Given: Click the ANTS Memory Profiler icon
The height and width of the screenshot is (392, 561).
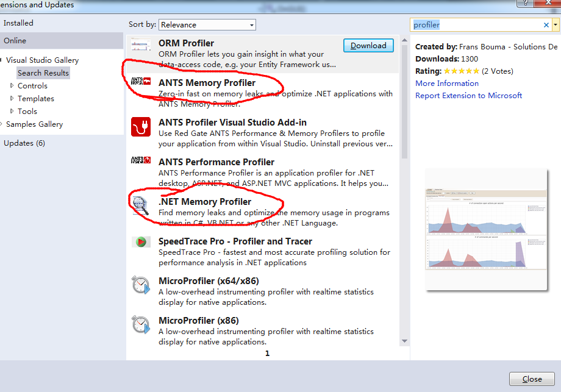Looking at the screenshot, I should coord(141,81).
